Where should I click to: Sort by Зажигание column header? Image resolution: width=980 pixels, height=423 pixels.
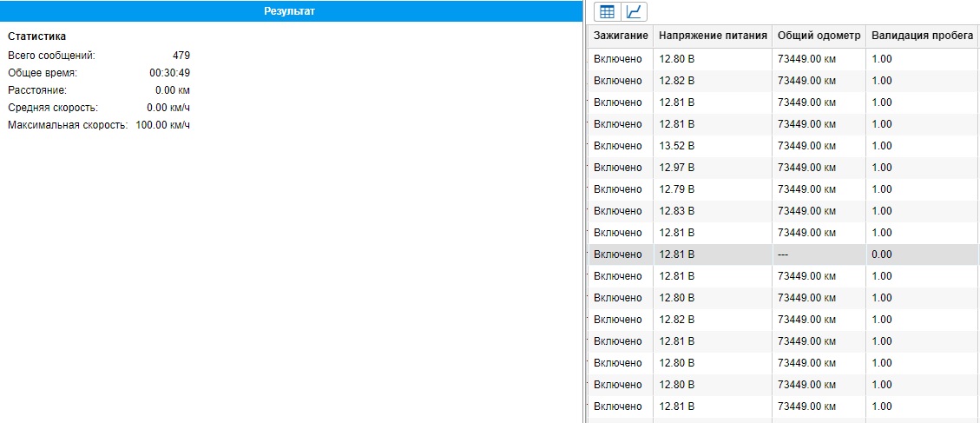[x=621, y=36]
